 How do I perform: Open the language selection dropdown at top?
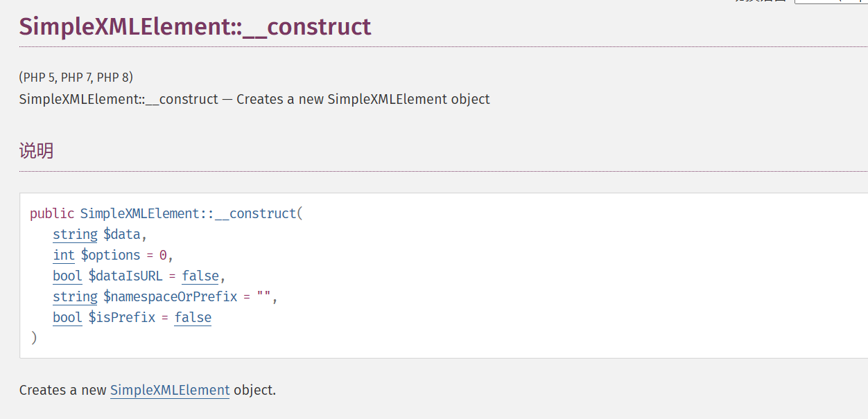831,1
